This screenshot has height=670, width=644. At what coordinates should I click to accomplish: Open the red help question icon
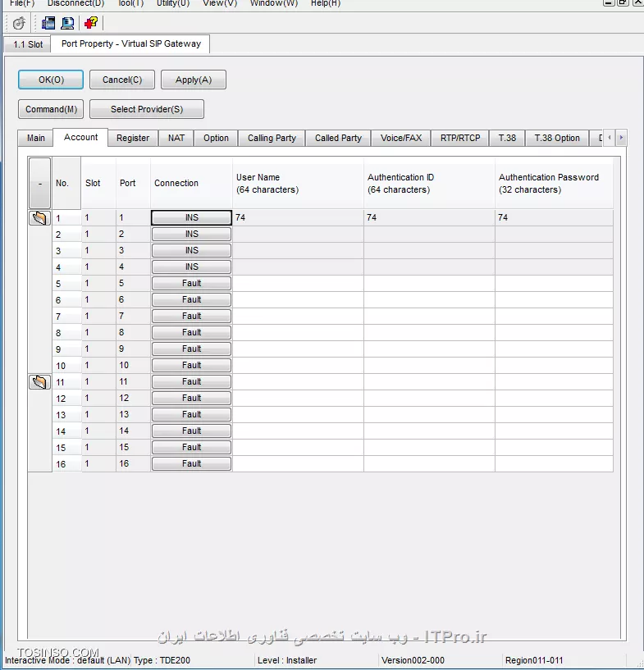tap(91, 23)
